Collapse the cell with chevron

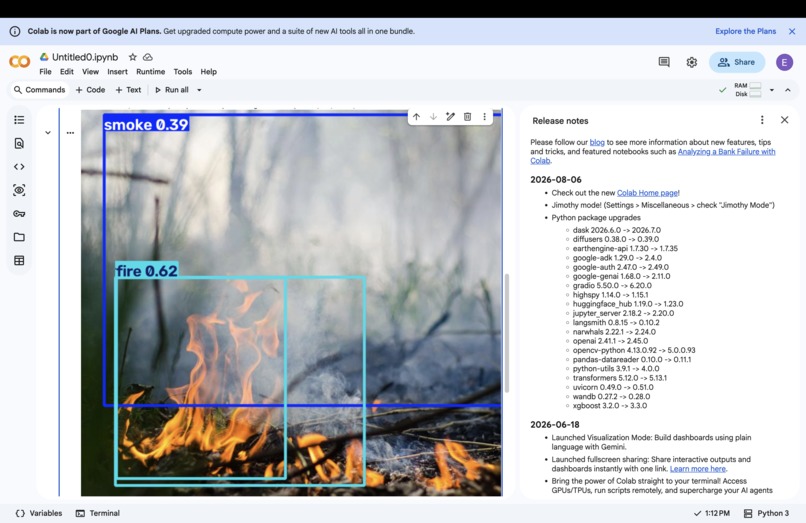48,133
